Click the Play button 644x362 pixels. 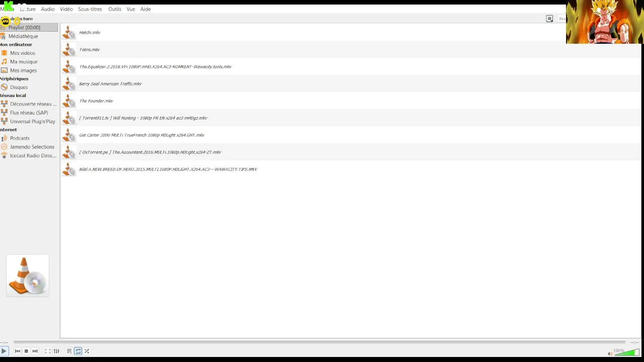point(4,351)
